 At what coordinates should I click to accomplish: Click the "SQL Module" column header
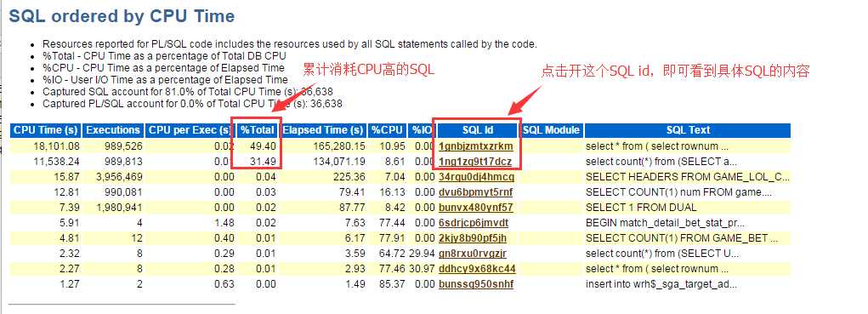[552, 130]
